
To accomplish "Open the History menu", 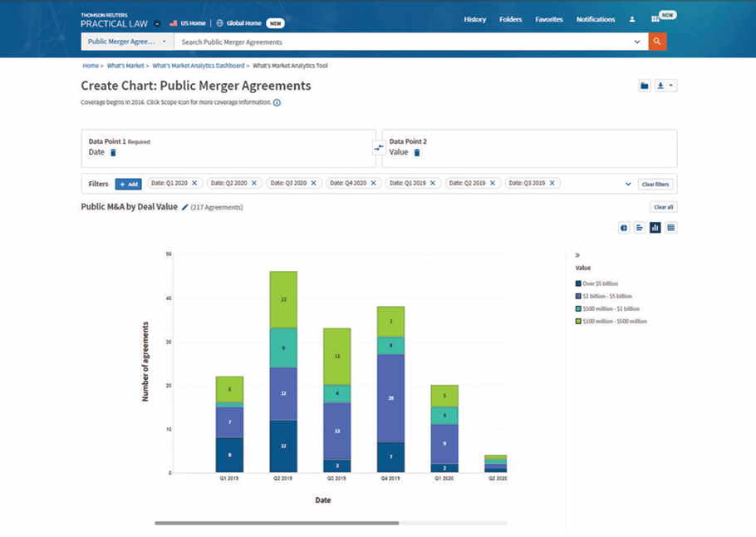I will 475,19.
